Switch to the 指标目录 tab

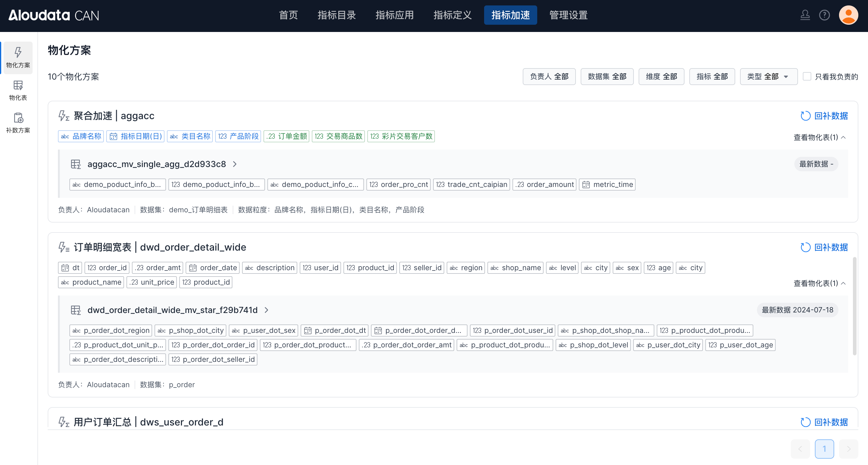point(336,15)
